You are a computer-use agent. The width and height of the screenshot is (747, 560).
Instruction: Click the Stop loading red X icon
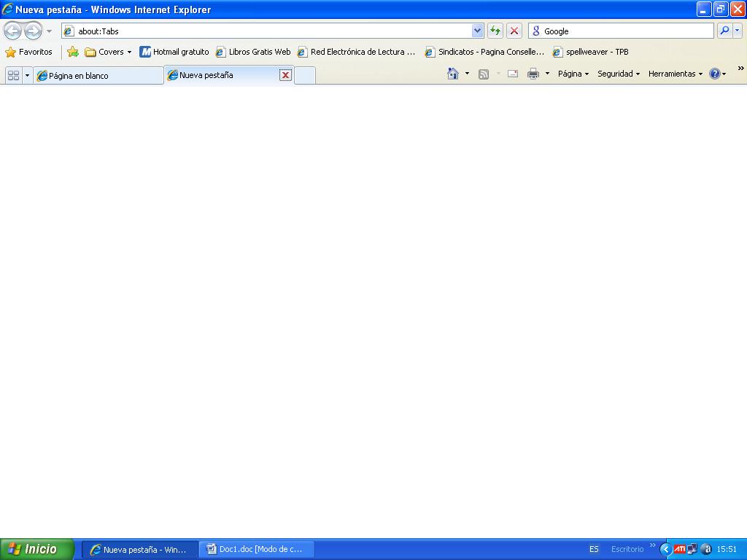click(x=514, y=31)
